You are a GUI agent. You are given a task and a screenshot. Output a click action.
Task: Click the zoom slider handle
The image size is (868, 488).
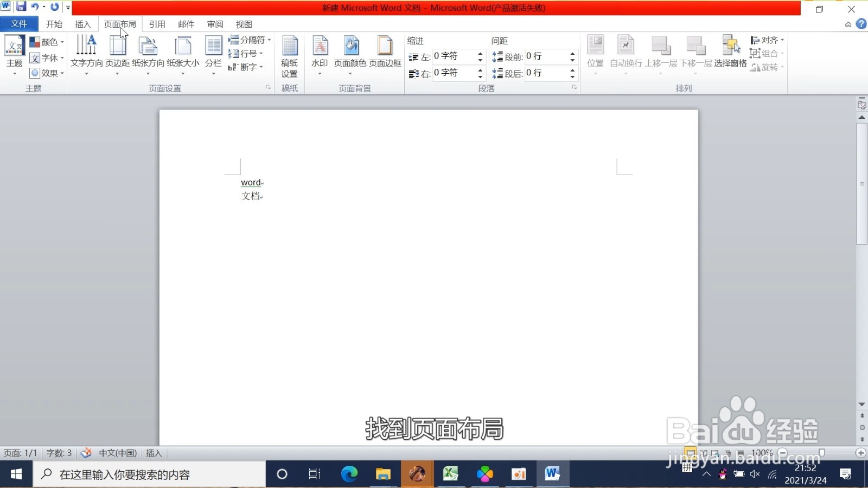[x=822, y=453]
